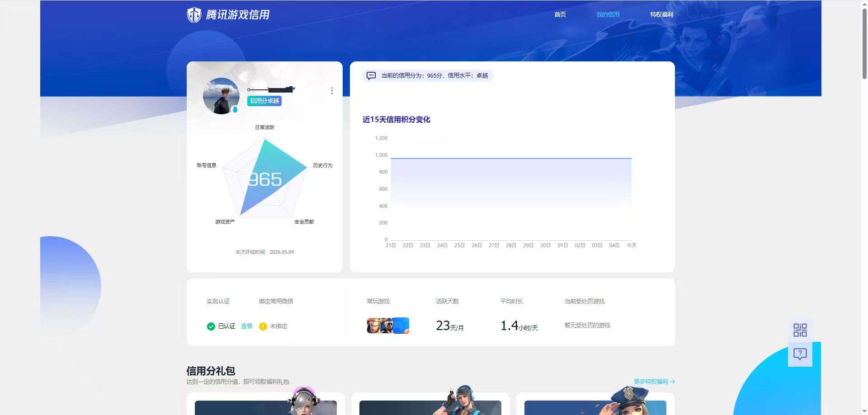
Task: Click the second frequently played game icon
Action: [x=387, y=326]
